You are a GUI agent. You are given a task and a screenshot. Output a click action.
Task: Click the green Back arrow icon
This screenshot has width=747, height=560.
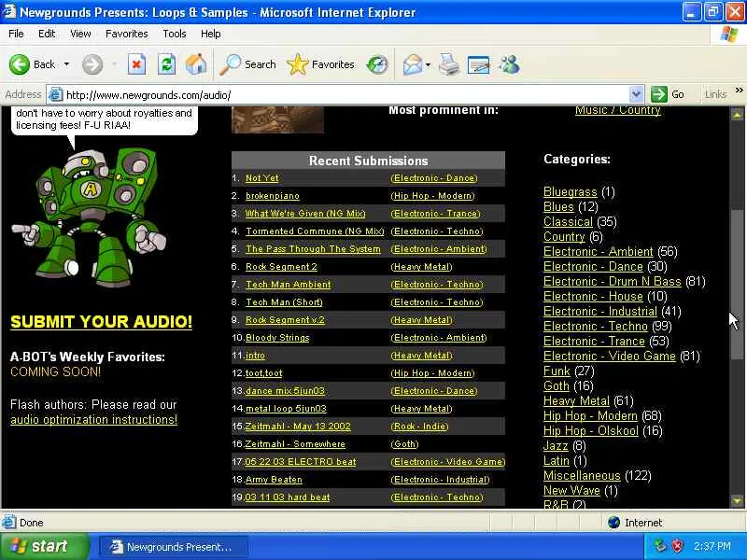19,64
